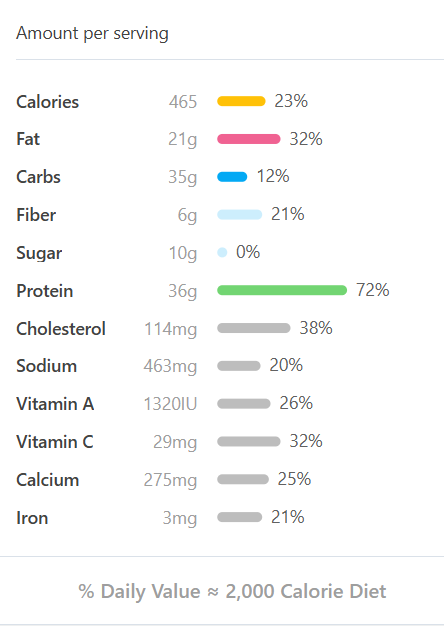Click the Calcium gray bar
This screenshot has height=626, width=444.
point(243,479)
